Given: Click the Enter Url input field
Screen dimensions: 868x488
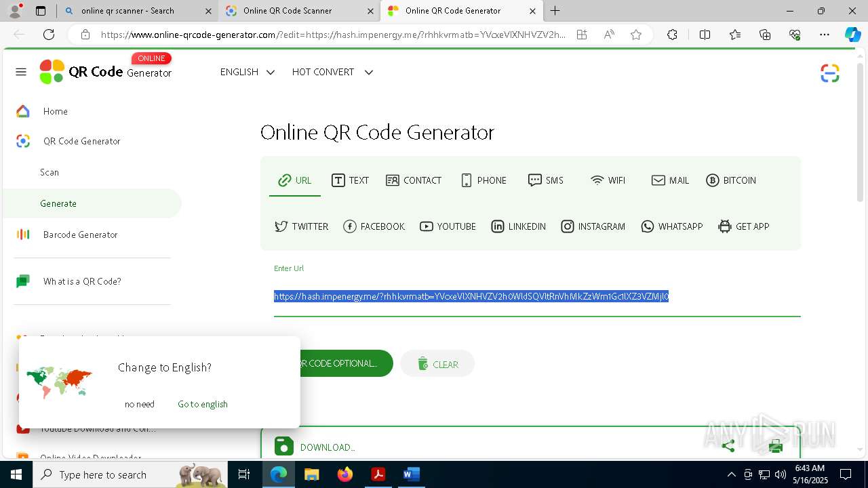Looking at the screenshot, I should (537, 297).
